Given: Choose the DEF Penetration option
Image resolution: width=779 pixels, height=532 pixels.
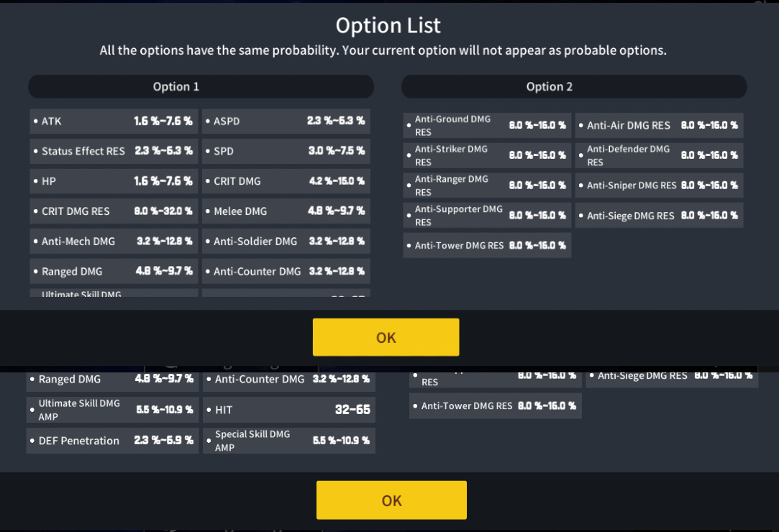Looking at the screenshot, I should pyautogui.click(x=112, y=441).
